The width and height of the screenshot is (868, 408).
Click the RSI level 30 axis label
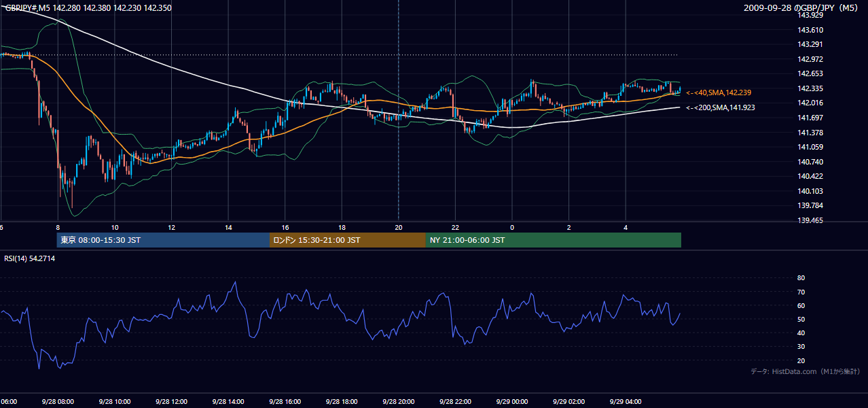pyautogui.click(x=801, y=346)
